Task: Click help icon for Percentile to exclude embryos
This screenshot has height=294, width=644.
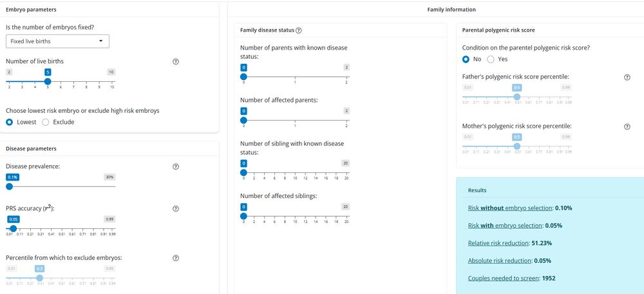Action: coord(176,258)
